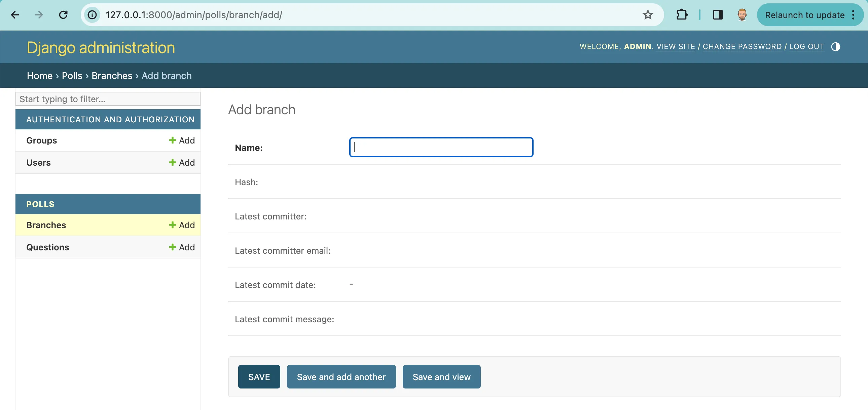
Task: Open the Chrome three-dot menu
Action: [853, 15]
